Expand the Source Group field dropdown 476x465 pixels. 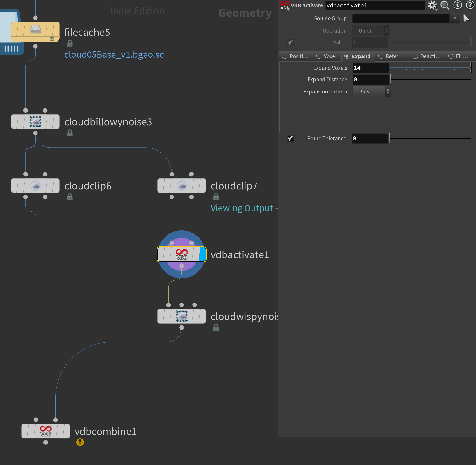tap(456, 18)
